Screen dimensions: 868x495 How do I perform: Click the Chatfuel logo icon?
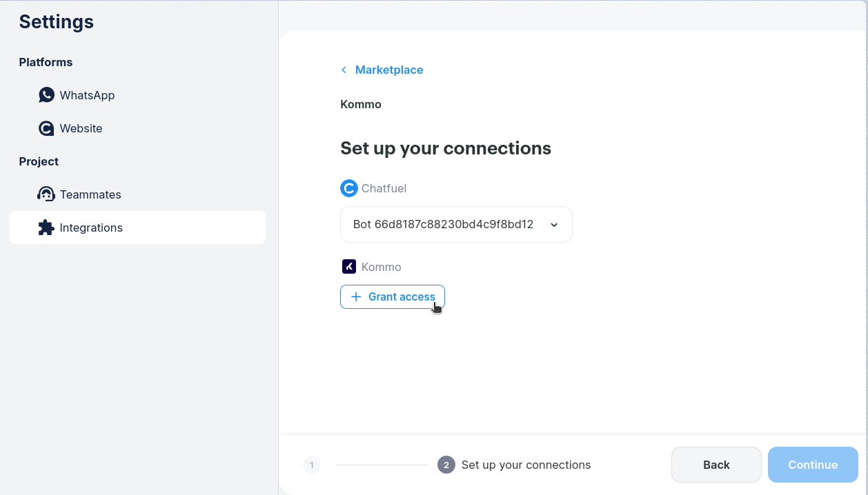point(349,188)
